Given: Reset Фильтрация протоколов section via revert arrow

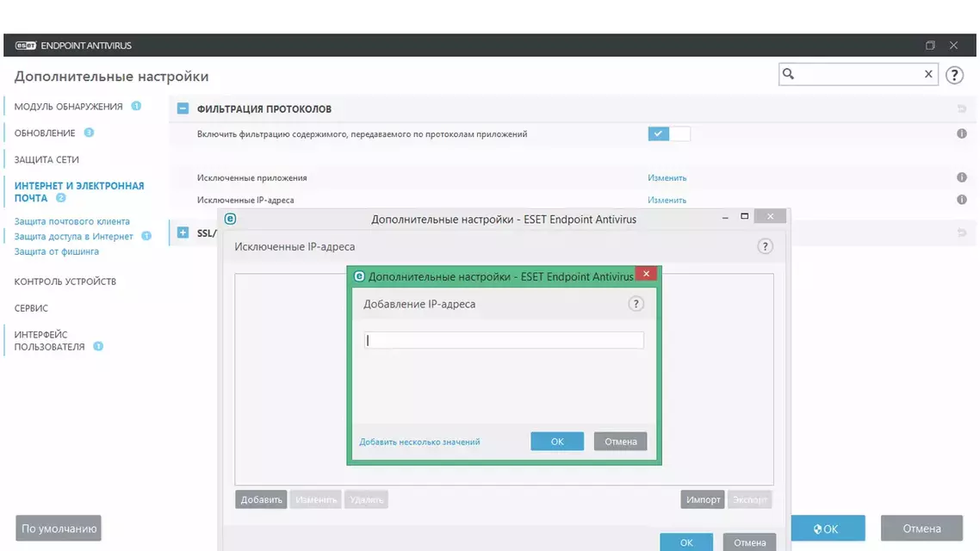Looking at the screenshot, I should tap(961, 108).
